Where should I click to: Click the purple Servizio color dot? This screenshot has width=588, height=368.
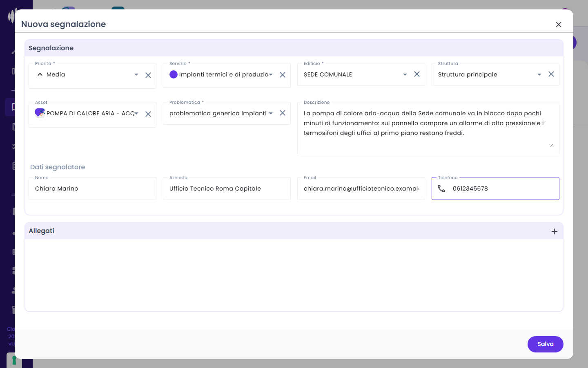click(174, 74)
